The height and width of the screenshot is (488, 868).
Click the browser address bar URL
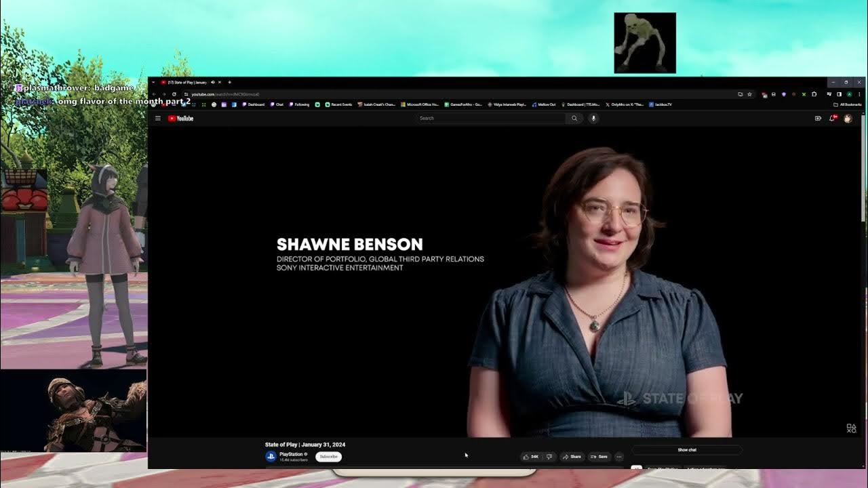click(225, 94)
